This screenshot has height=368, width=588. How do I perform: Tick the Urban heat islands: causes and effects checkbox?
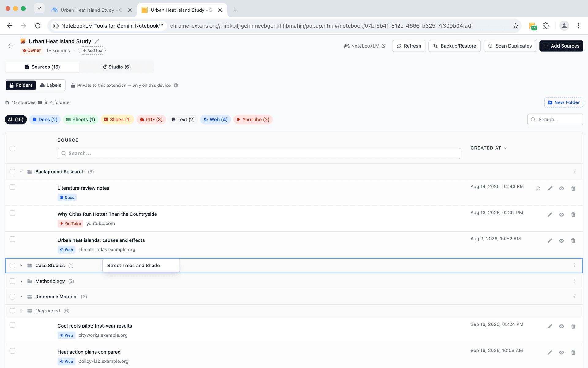(13, 239)
